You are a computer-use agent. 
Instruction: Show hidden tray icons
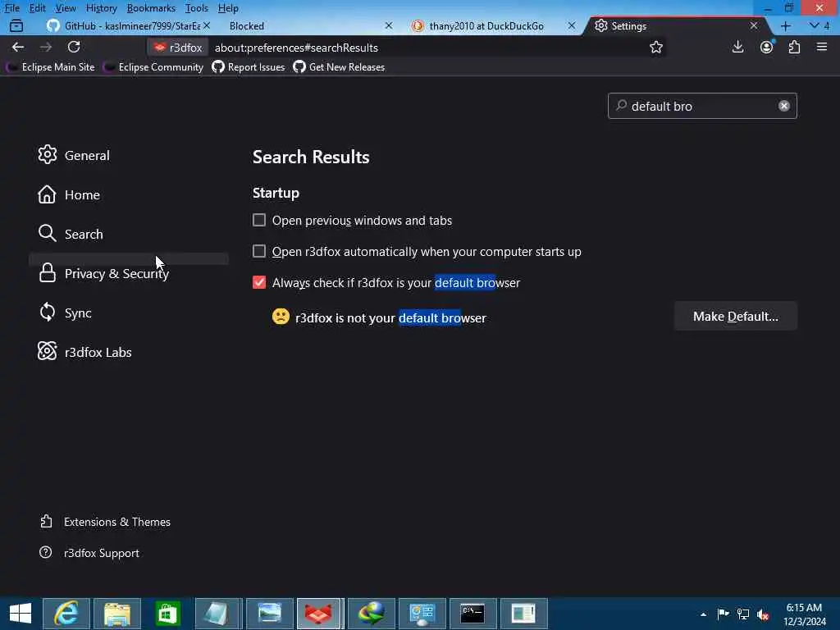click(x=703, y=614)
